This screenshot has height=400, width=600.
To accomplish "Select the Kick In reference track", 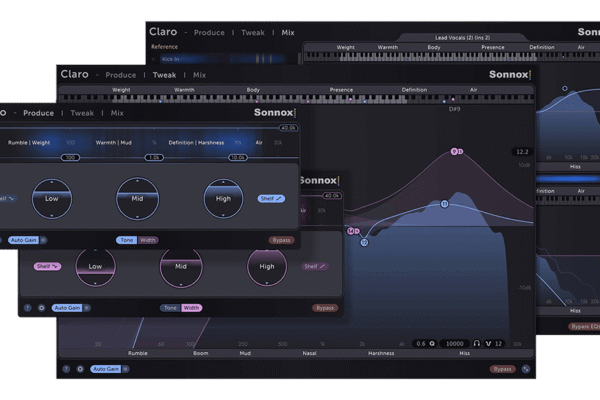I will pyautogui.click(x=223, y=59).
